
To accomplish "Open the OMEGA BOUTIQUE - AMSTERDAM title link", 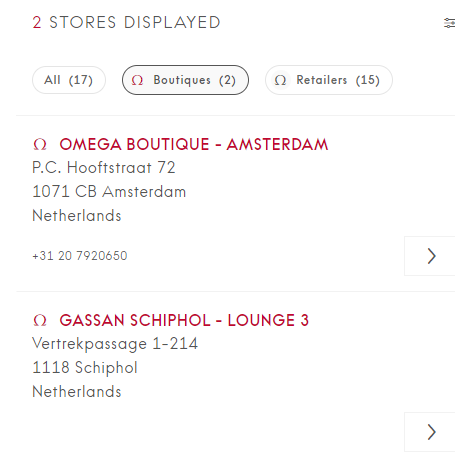I will 194,144.
